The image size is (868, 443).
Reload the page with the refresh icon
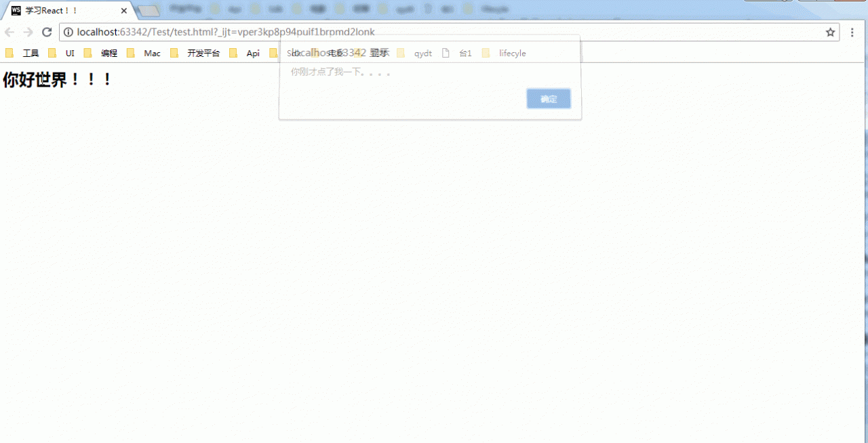[47, 32]
